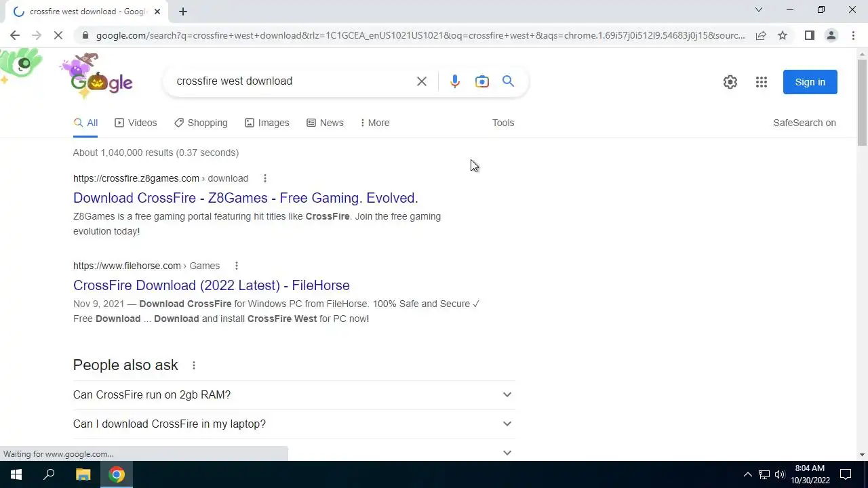The image size is (868, 488).
Task: Expand 'Can CrossFire run on 2gb RAM?'
Action: tap(294, 394)
